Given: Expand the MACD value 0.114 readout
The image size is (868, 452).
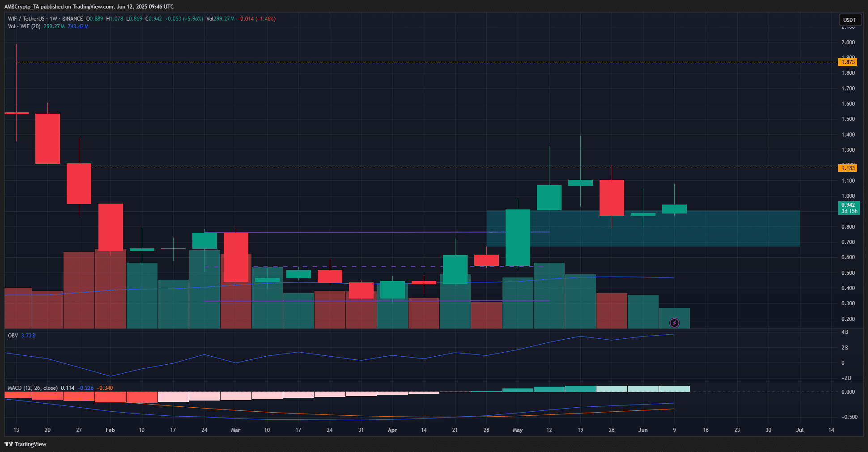Looking at the screenshot, I should pyautogui.click(x=67, y=388).
